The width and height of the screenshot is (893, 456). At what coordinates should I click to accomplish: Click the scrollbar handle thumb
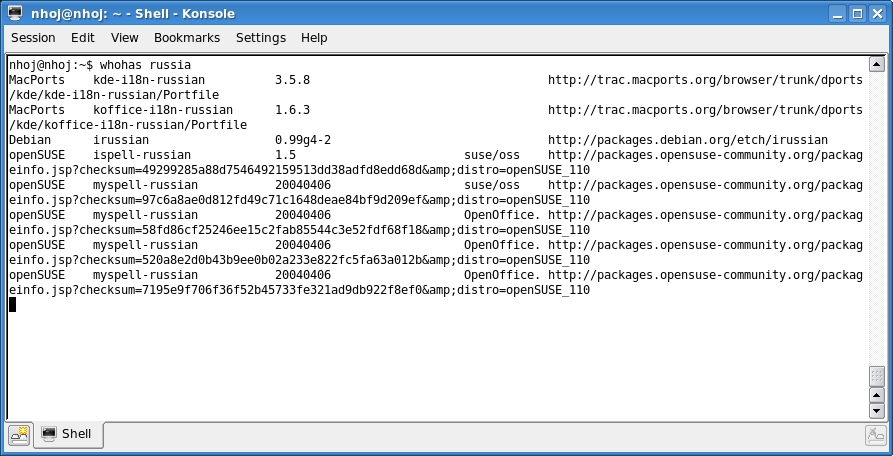877,376
